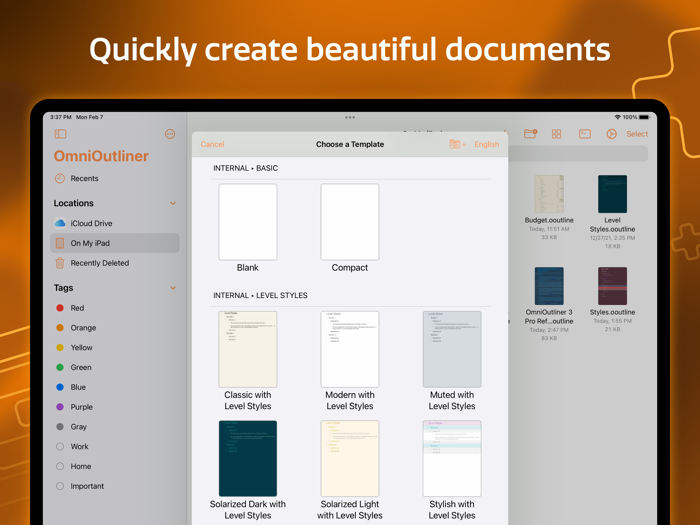Image resolution: width=700 pixels, height=525 pixels.
Task: Click the search field behind the dialog
Action: (x=578, y=154)
